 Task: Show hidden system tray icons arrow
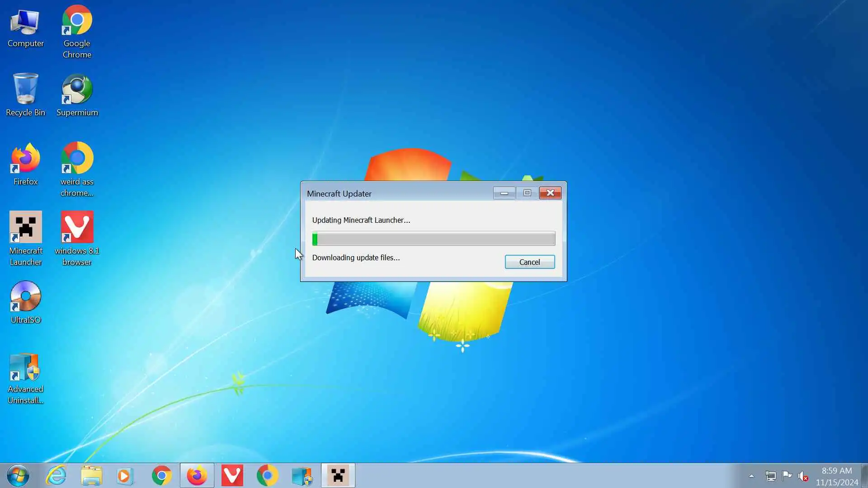(751, 476)
